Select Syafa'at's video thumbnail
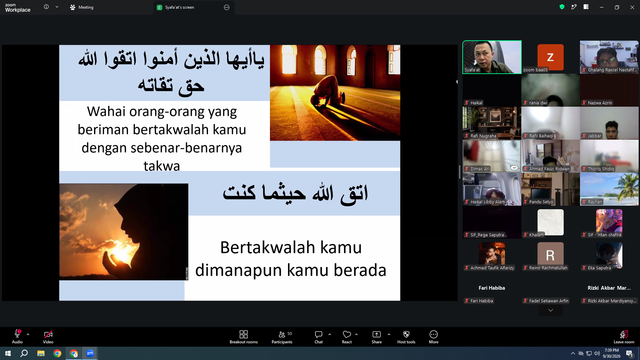Viewport: 640px width, 360px height. point(492,57)
